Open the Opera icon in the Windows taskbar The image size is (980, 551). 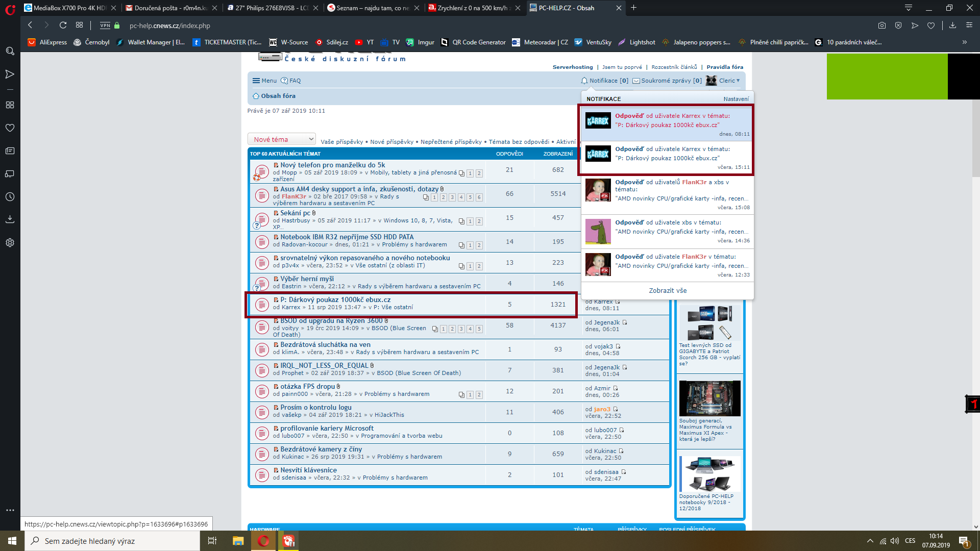[x=263, y=541]
